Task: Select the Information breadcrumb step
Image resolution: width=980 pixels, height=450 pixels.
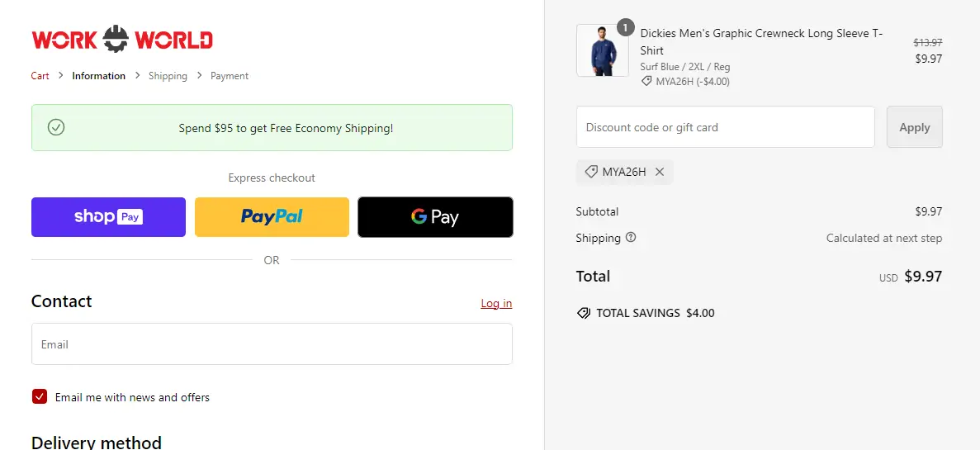Action: click(98, 76)
